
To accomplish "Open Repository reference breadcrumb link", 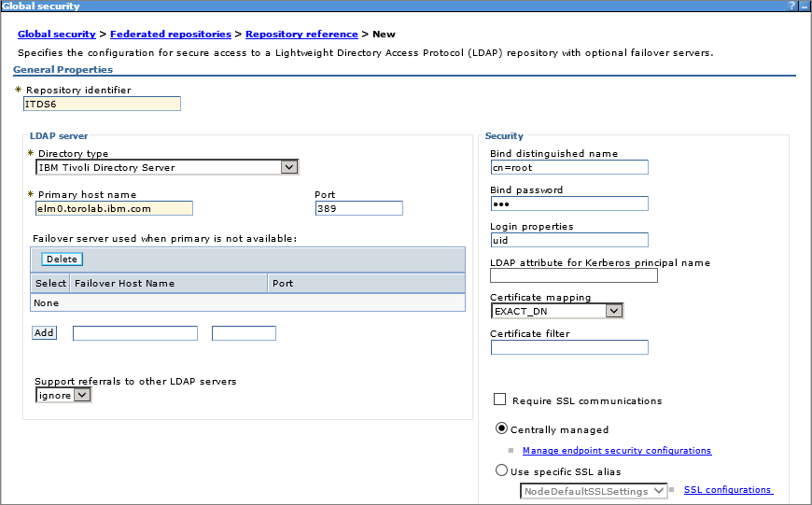I will [301, 35].
